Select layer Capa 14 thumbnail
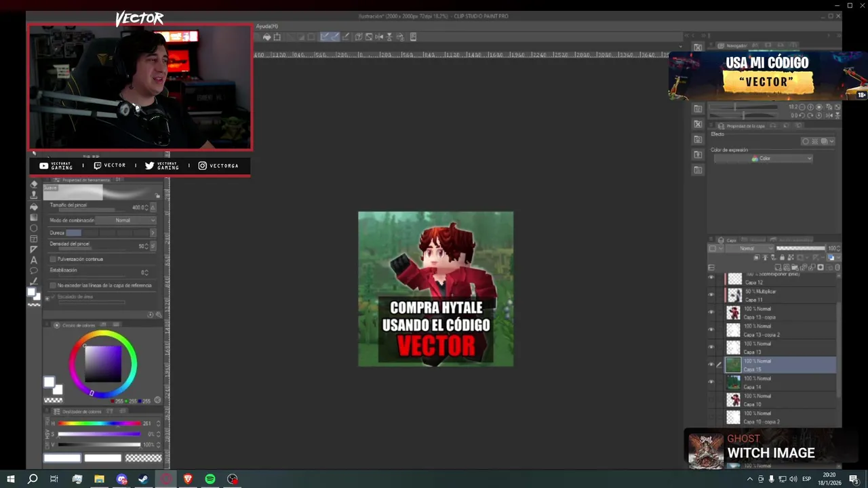Screen dimensions: 868x488 734,382
